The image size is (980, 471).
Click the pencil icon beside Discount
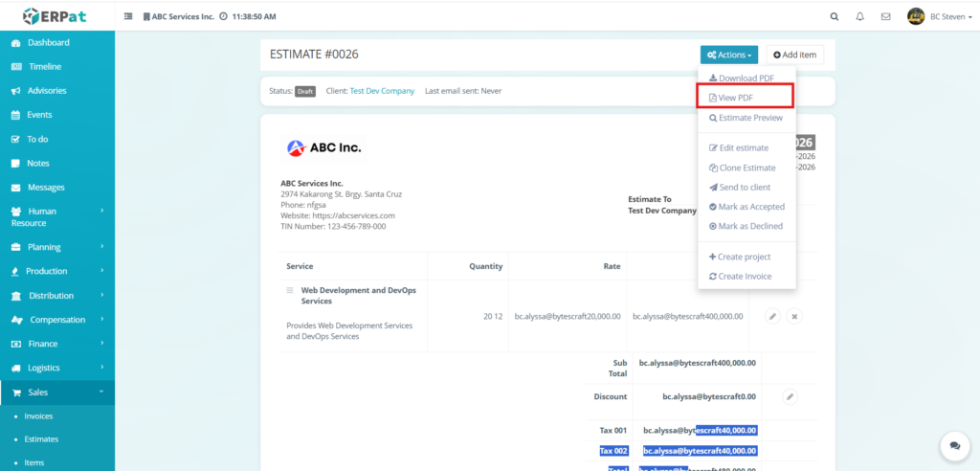[x=790, y=395]
